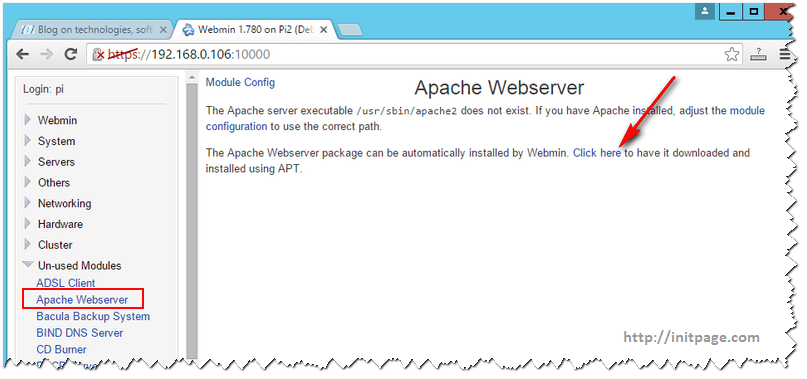Screen dimensions: 807x379
Task: Expand the Networking category
Action: click(x=64, y=203)
